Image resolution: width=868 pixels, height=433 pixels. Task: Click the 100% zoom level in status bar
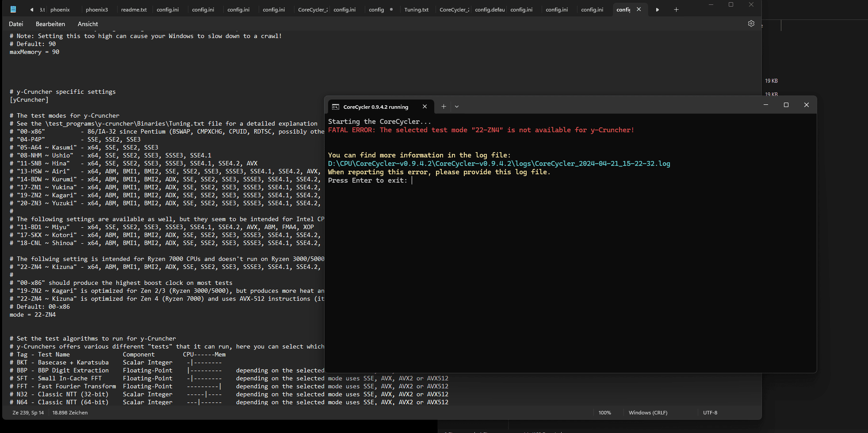(x=604, y=413)
